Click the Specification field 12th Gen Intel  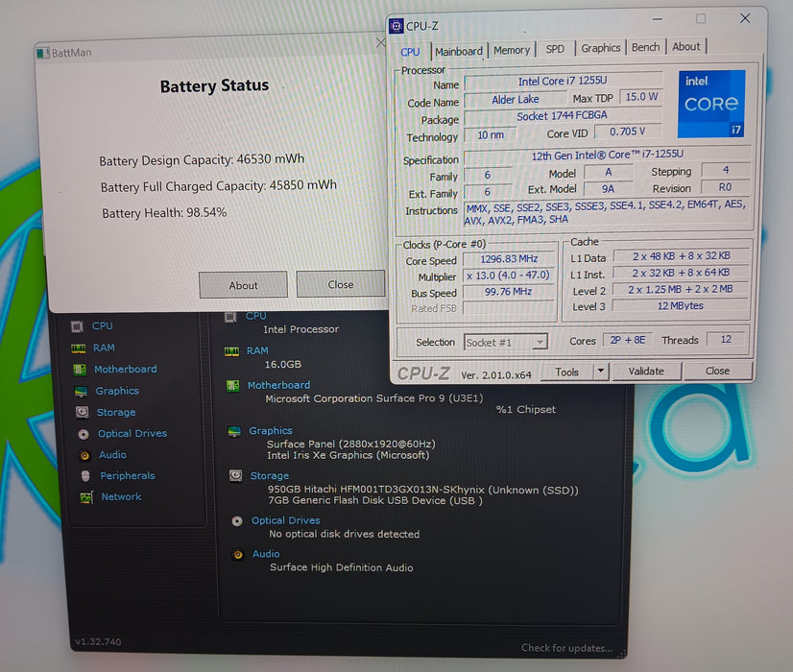coord(607,155)
